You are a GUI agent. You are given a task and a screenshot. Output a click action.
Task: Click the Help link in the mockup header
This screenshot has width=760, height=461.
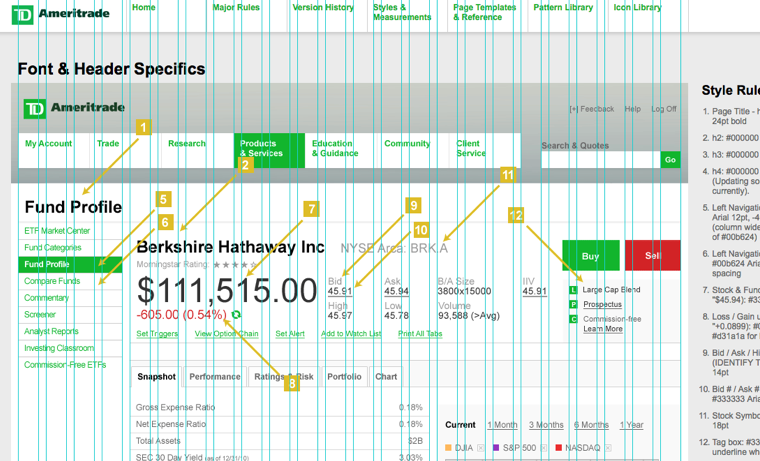tap(633, 109)
